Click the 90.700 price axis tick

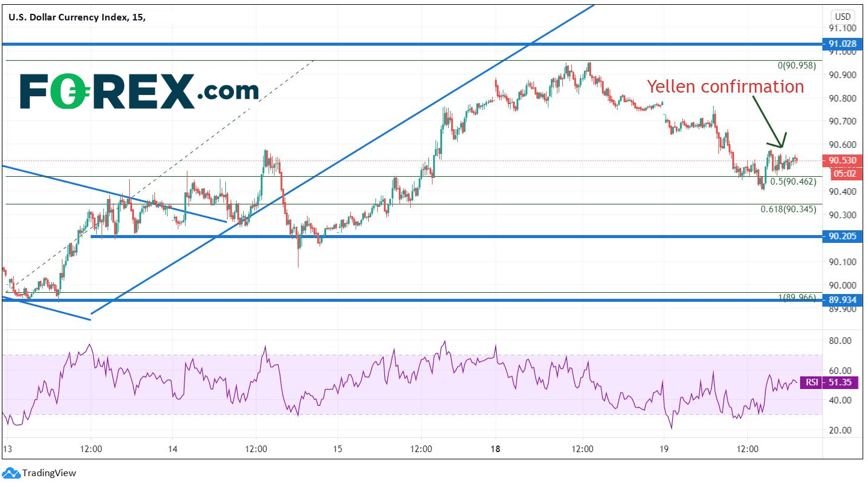point(842,121)
